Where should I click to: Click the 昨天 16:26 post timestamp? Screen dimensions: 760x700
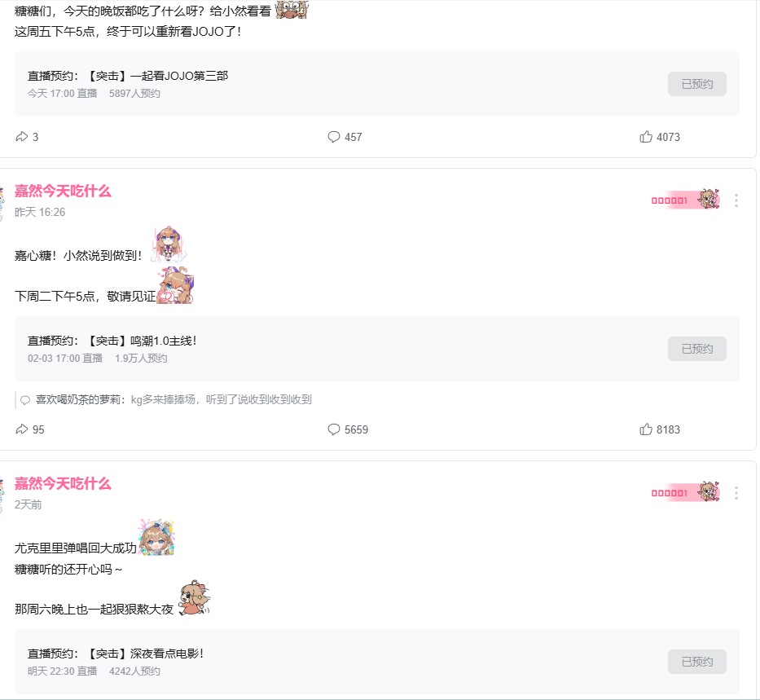point(40,212)
